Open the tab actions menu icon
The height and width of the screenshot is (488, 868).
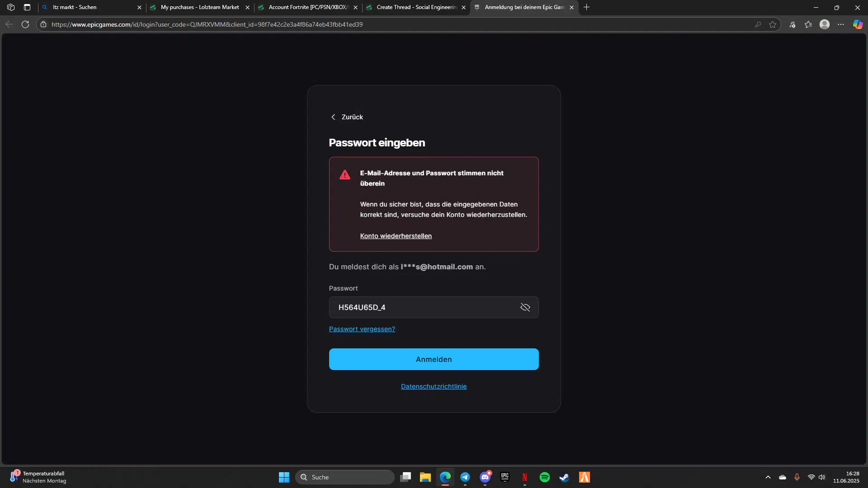point(27,7)
